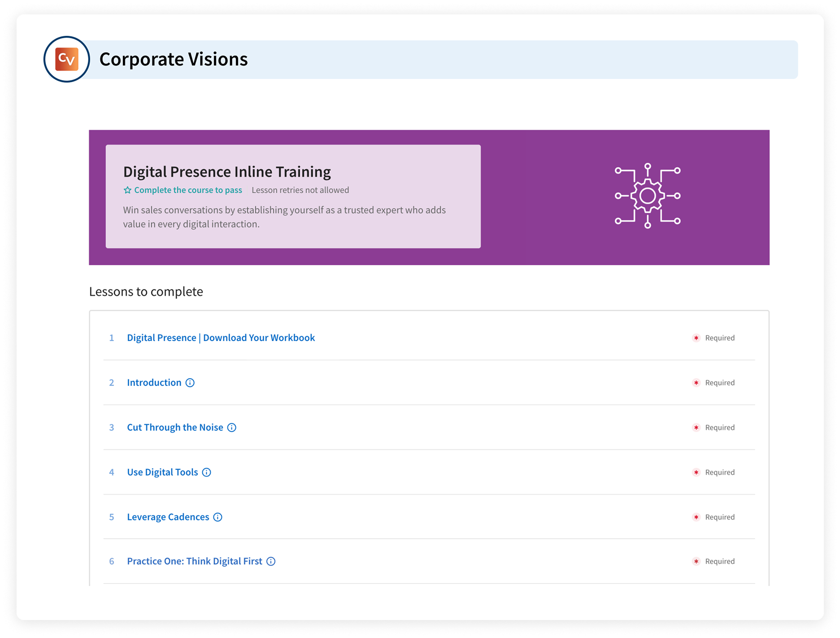
Task: Launch the Use Digital Tools lesson
Action: [162, 472]
